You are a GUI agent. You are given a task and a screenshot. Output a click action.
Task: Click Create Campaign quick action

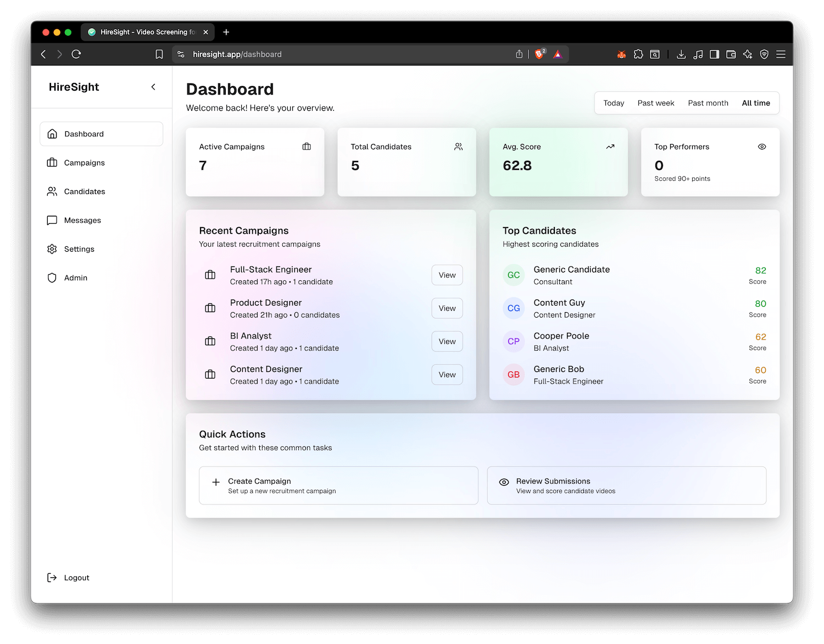tap(338, 486)
